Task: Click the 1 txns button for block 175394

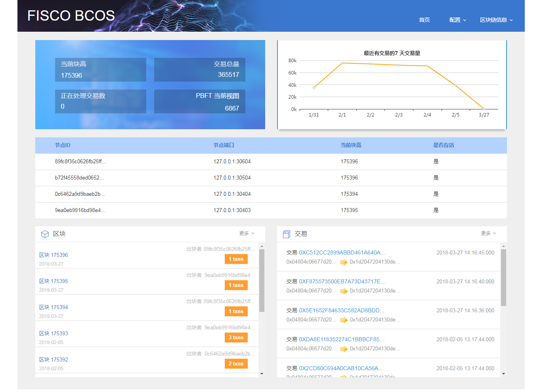Action: tap(236, 311)
